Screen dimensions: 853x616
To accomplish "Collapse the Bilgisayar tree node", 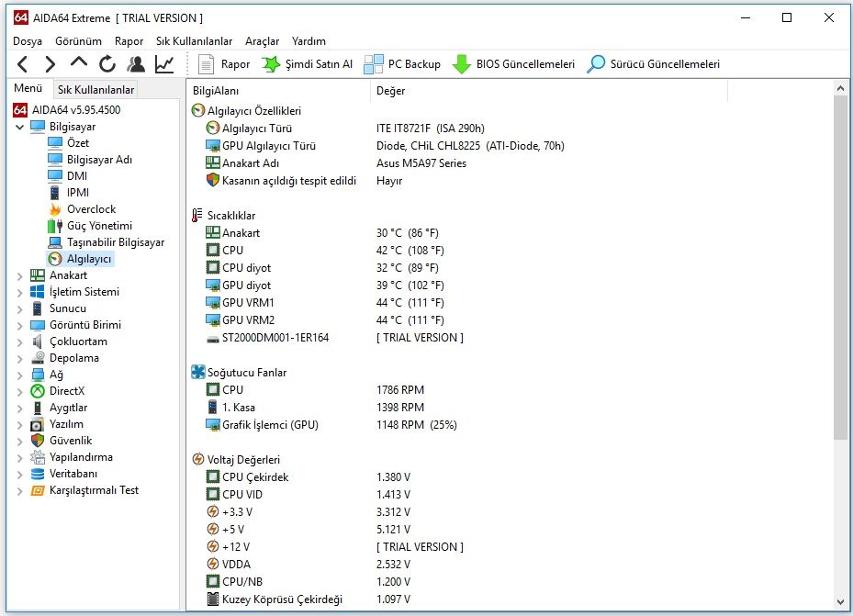I will point(19,127).
